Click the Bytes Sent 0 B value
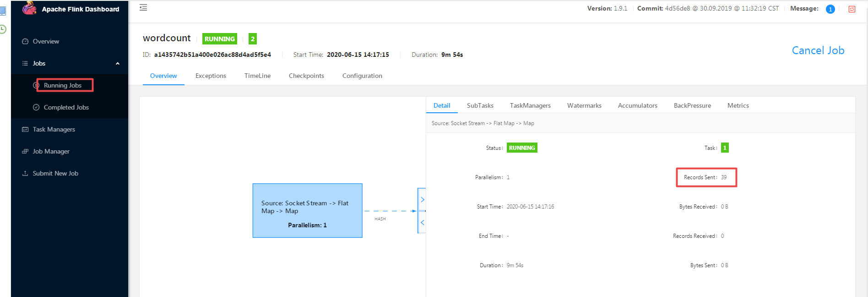This screenshot has width=868, height=297. tap(724, 265)
